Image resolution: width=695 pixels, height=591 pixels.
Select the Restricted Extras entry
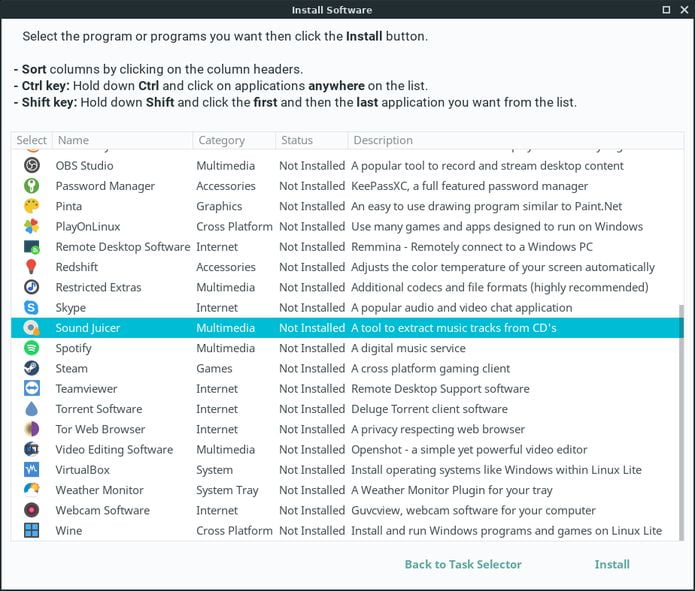click(x=347, y=287)
